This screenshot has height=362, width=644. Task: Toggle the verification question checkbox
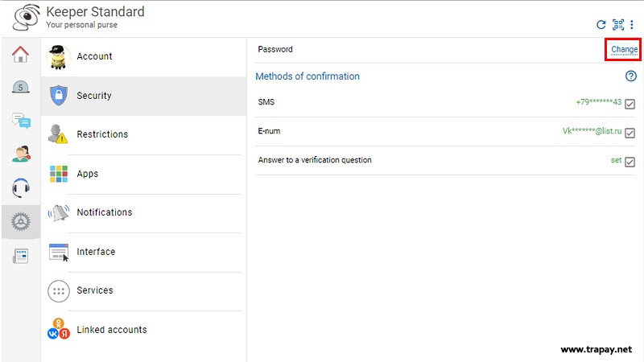(630, 162)
